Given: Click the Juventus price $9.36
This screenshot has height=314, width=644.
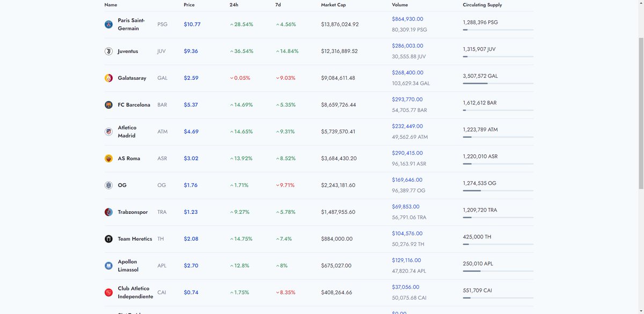Looking at the screenshot, I should [x=191, y=51].
